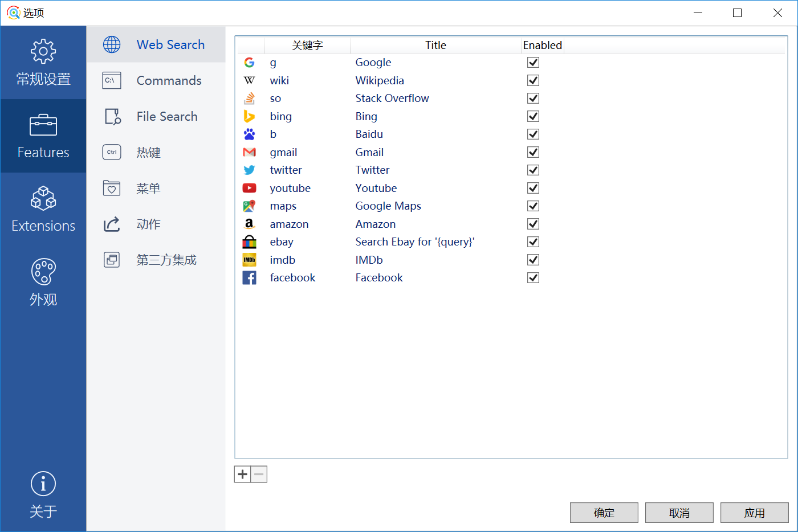The image size is (798, 532).
Task: Open the 外观 palette section
Action: coord(43,283)
